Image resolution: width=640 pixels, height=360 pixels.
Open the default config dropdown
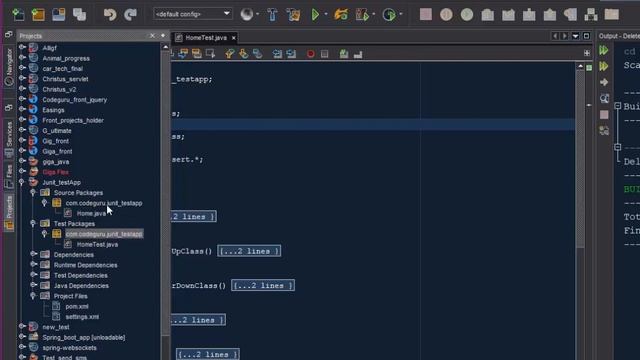(192, 14)
